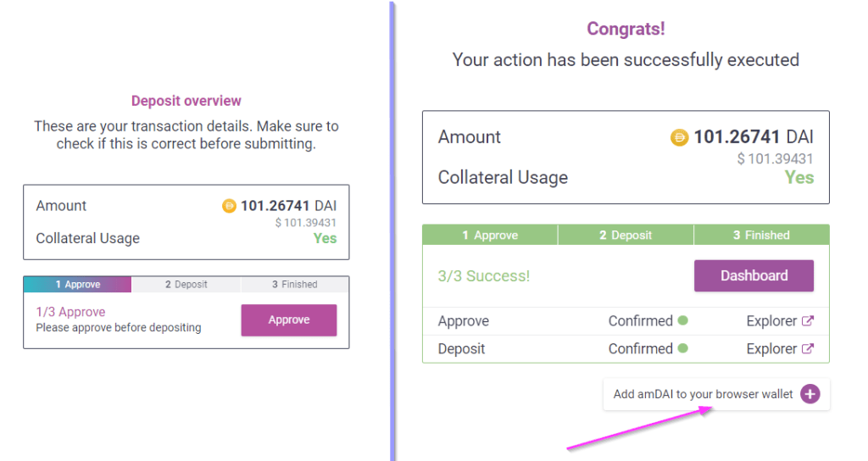Viewport: 868px width, 461px height.
Task: Click the green Yes collateral value on right
Action: coord(798,177)
